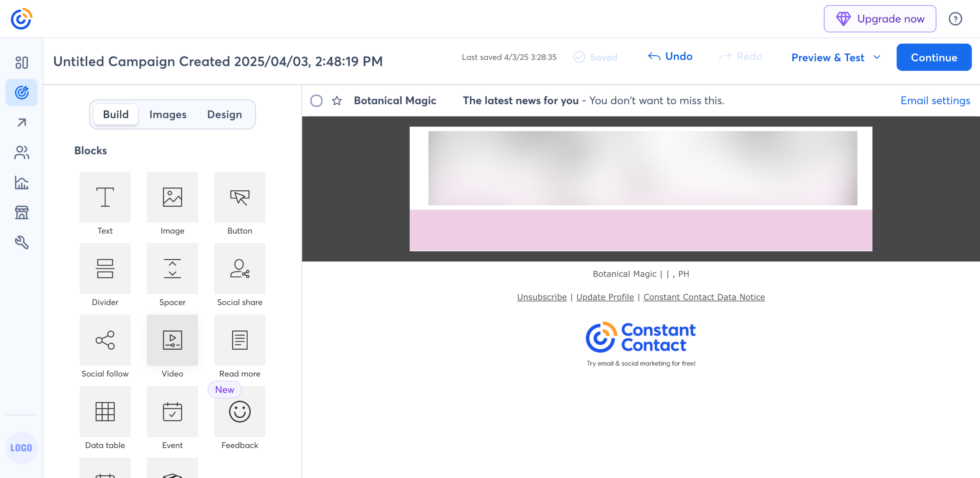Open Constant Contact Data Notice link

(x=704, y=297)
